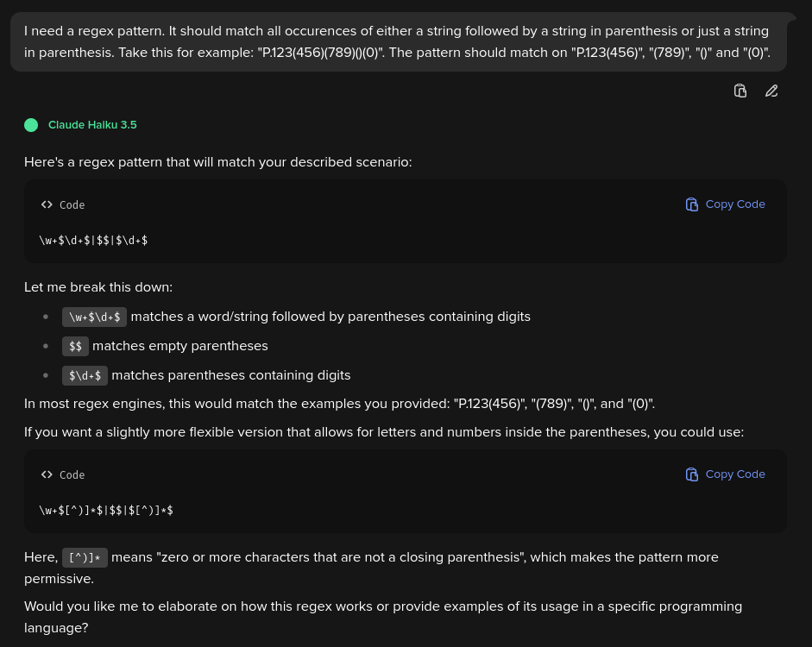This screenshot has width=812, height=647.
Task: Click the angle-brackets icon of the first code block
Action: pos(47,204)
